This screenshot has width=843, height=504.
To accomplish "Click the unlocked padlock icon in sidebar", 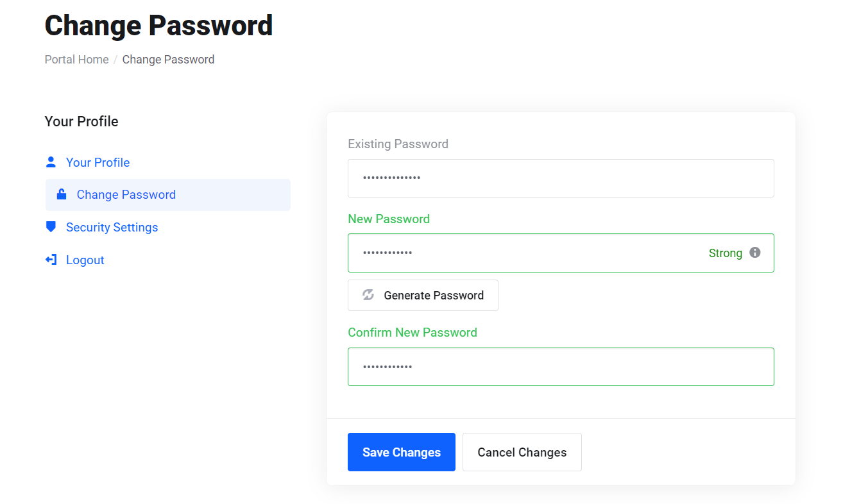I will coord(62,194).
